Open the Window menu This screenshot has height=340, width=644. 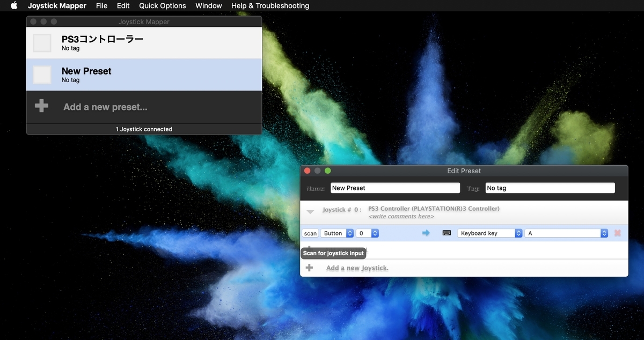coord(209,6)
